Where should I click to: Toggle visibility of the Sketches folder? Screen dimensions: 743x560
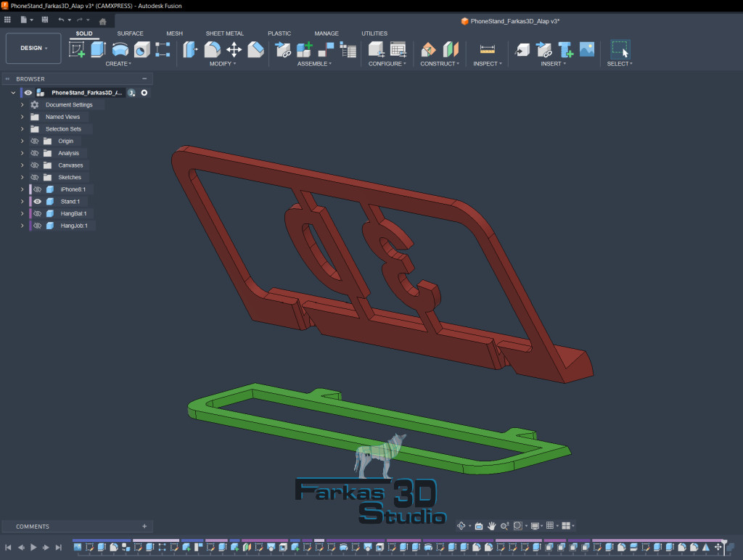[x=34, y=177]
